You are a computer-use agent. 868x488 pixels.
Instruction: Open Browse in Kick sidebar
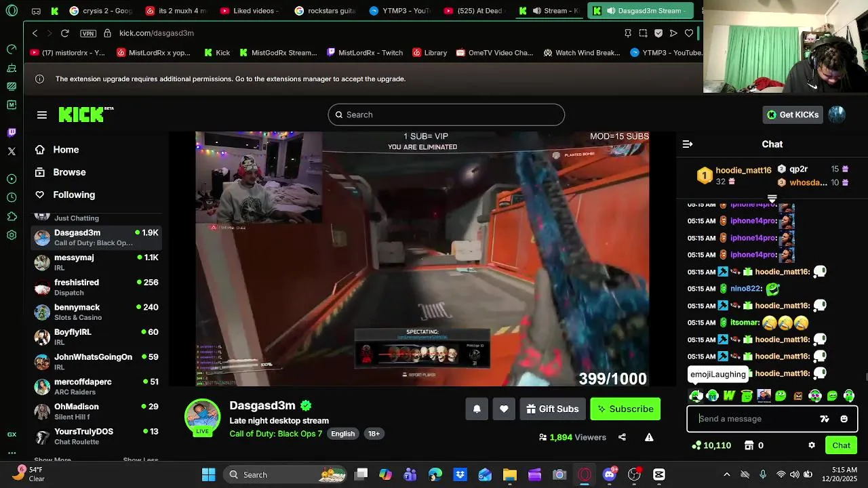[69, 172]
